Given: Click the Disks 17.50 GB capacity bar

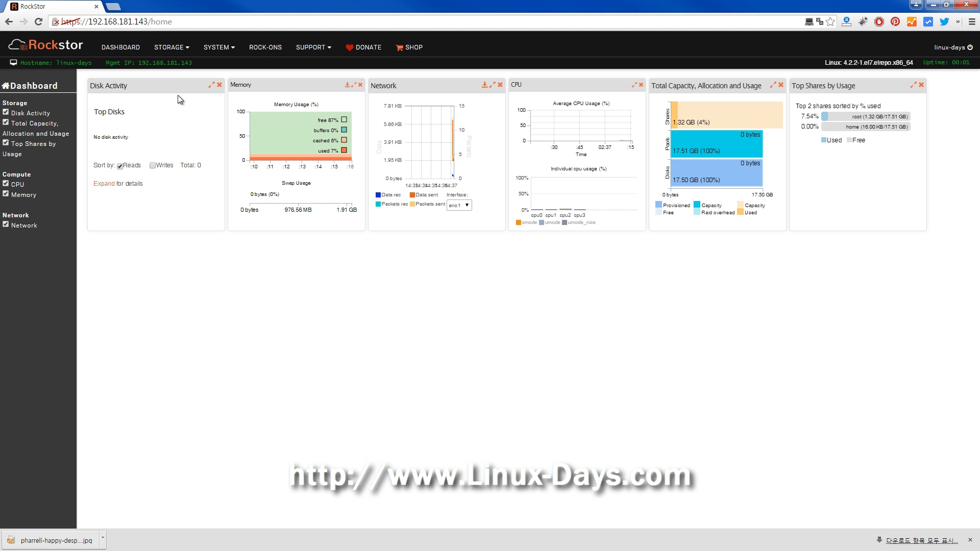Looking at the screenshot, I should click(x=717, y=173).
